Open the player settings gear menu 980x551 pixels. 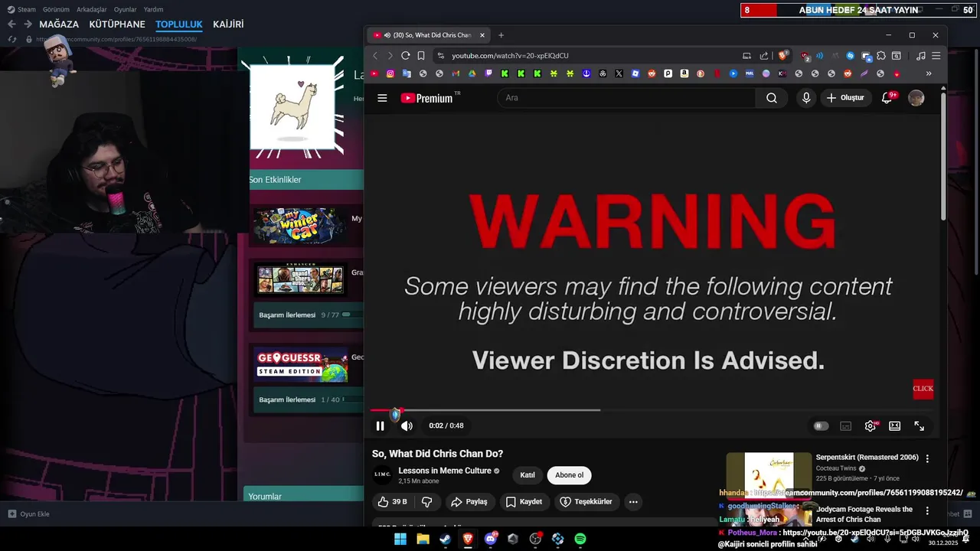[x=871, y=426]
